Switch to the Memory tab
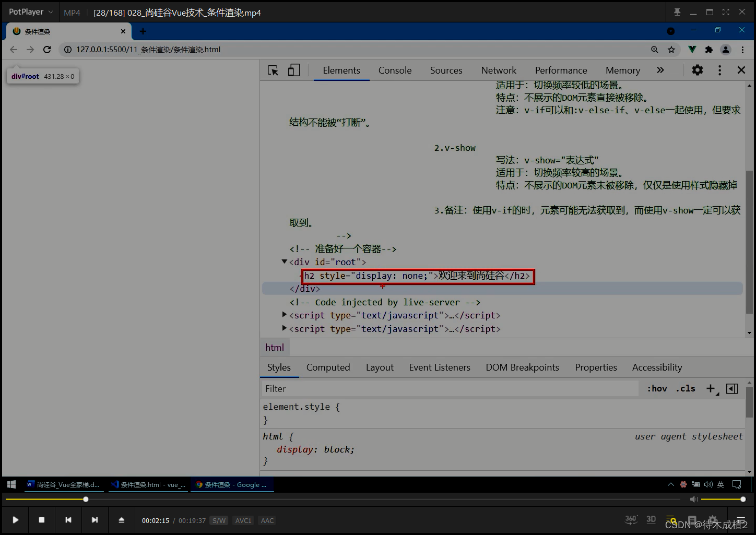The height and width of the screenshot is (535, 756). click(622, 70)
